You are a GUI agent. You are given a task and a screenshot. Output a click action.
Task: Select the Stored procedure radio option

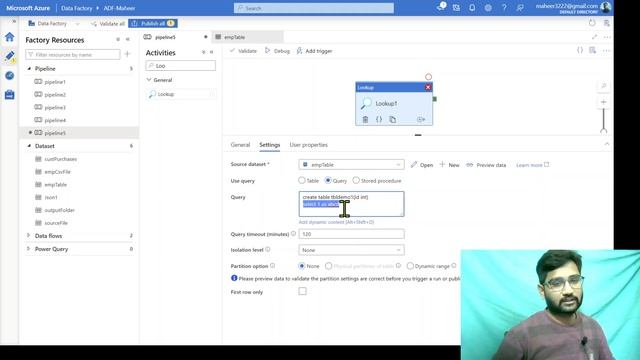[356, 180]
